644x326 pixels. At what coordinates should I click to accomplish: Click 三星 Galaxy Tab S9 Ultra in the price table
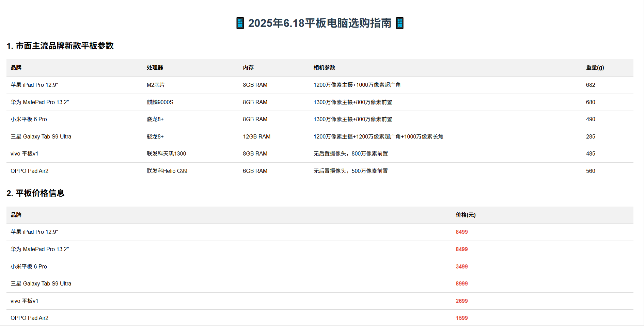41,283
